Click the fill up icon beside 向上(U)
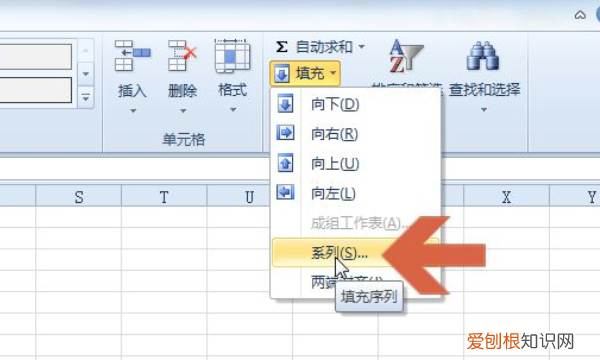Viewport: 600px width, 360px height. 285,163
